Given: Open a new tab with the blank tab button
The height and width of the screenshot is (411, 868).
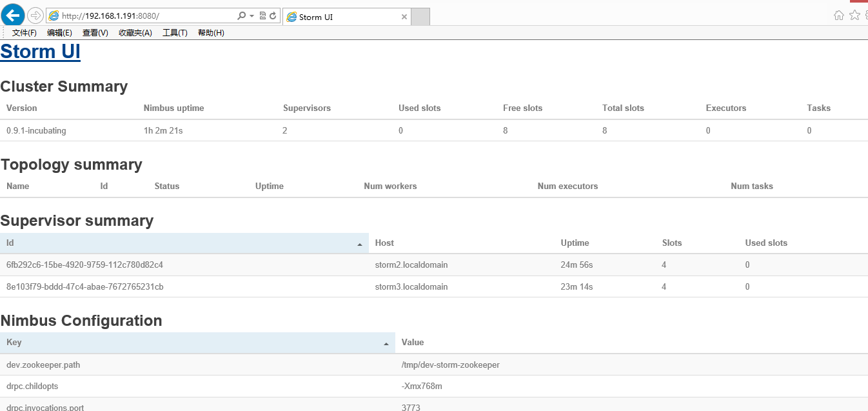Looking at the screenshot, I should (420, 17).
